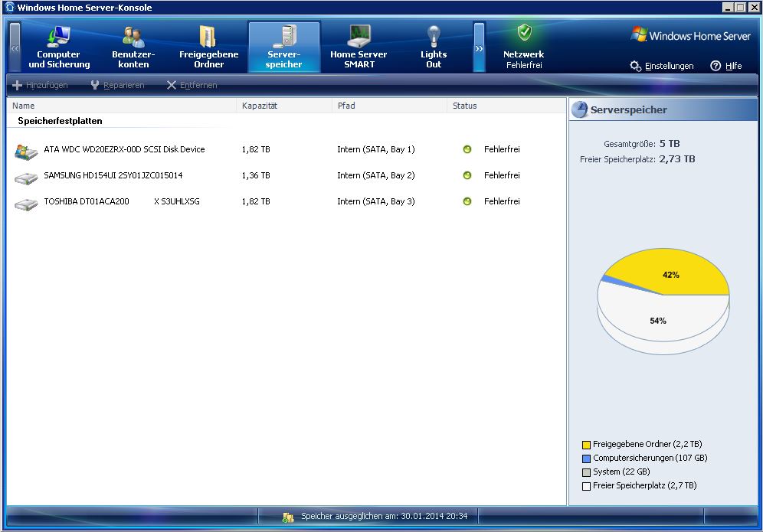Click yellow Freigegebene Ordner legend swatch
This screenshot has height=532, width=763.
coord(586,445)
